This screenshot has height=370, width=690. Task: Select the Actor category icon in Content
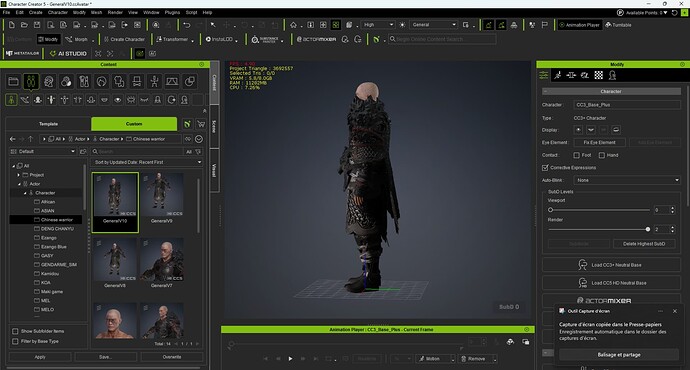pyautogui.click(x=31, y=81)
